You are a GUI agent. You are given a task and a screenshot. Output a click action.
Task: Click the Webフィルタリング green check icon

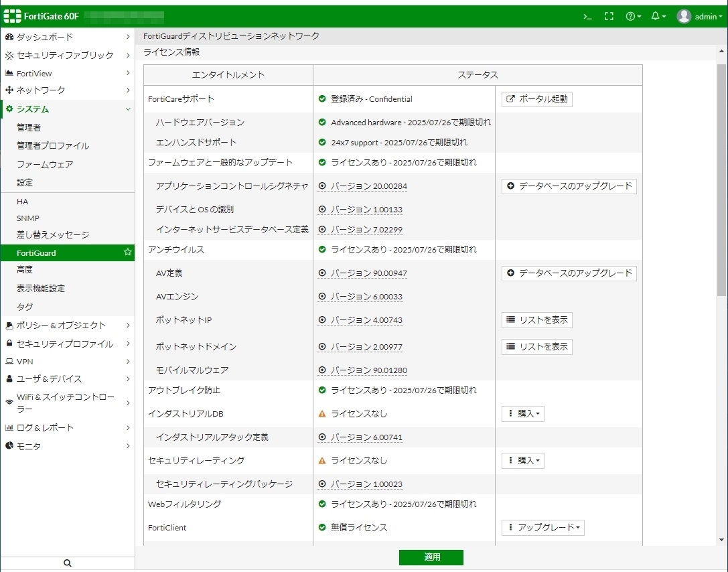[x=322, y=504]
